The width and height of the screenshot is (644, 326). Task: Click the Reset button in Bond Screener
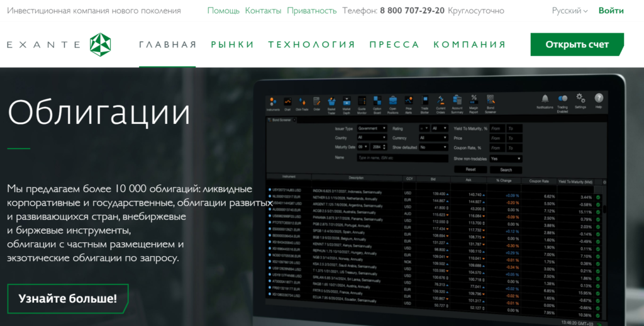(x=470, y=169)
